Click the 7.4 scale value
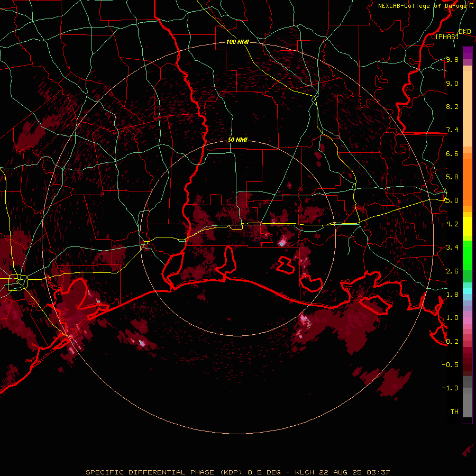Image resolution: width=476 pixels, height=476 pixels. (452, 130)
